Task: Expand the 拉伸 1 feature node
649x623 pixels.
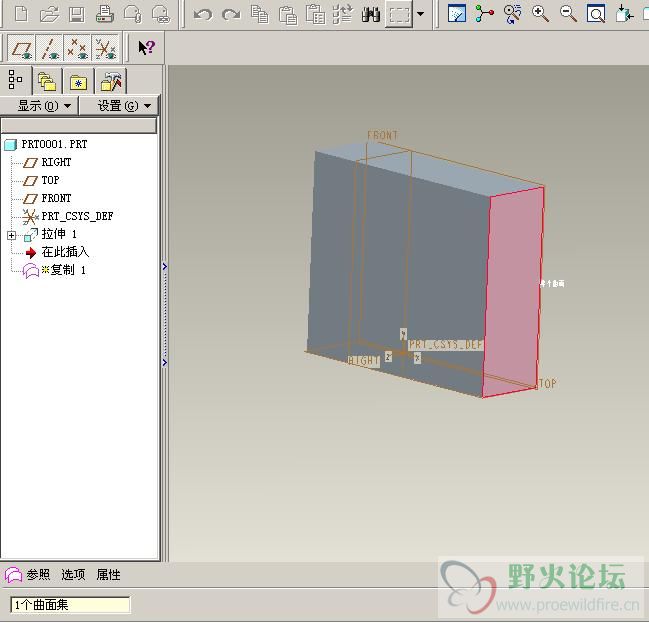Action: coord(12,235)
